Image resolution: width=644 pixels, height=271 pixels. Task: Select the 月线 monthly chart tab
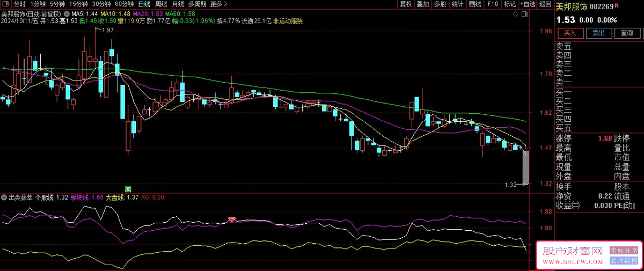coord(178,4)
